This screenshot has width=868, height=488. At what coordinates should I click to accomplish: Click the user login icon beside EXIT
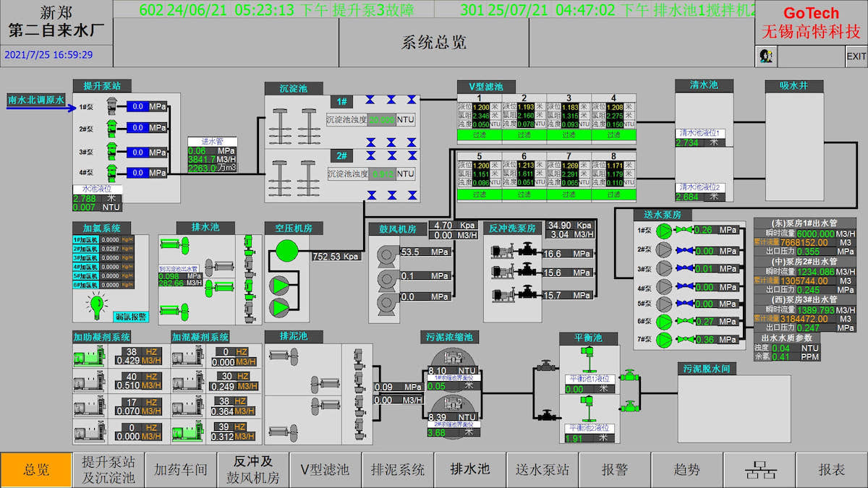tap(763, 56)
